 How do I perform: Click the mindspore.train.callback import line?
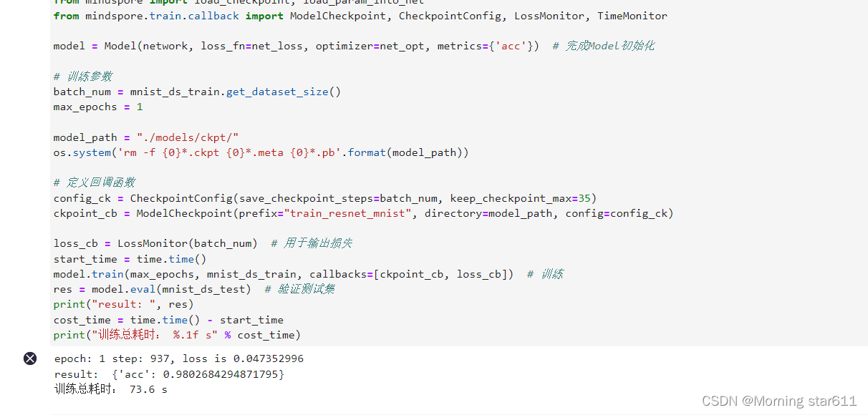pyautogui.click(x=360, y=16)
